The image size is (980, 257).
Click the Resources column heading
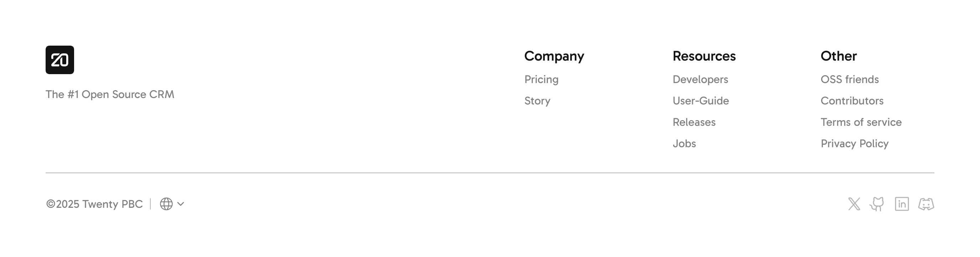point(704,56)
